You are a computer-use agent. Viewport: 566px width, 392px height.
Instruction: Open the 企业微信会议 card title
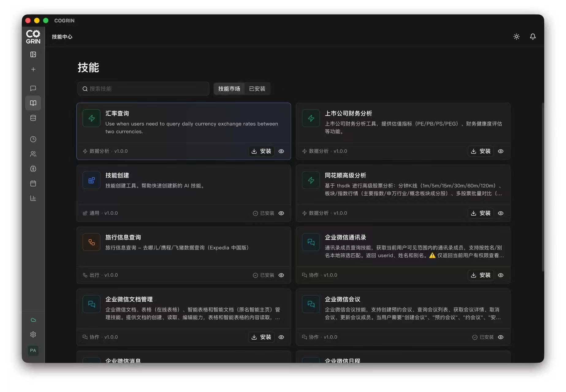tap(343, 299)
